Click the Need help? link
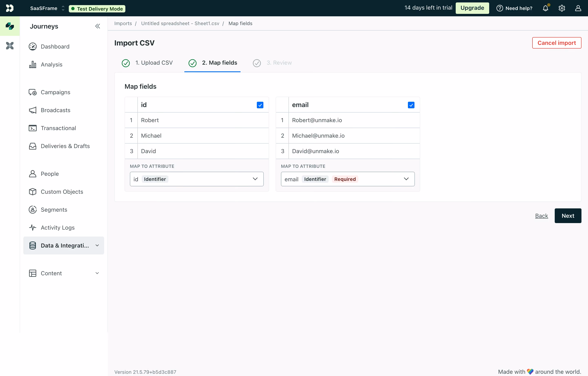588x376 pixels. pos(514,8)
